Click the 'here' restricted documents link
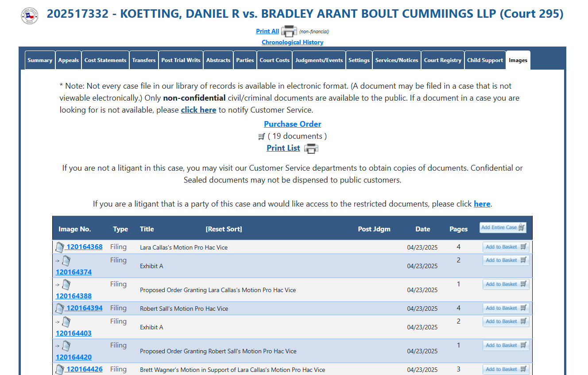 click(x=482, y=204)
